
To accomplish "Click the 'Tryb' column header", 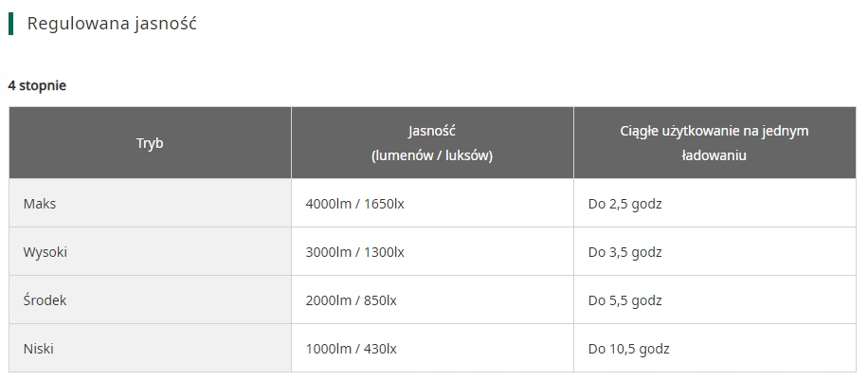I will [x=150, y=143].
